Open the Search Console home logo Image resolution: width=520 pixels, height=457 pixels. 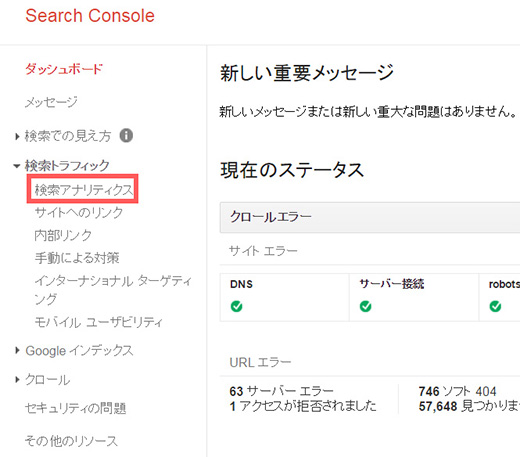[x=90, y=16]
